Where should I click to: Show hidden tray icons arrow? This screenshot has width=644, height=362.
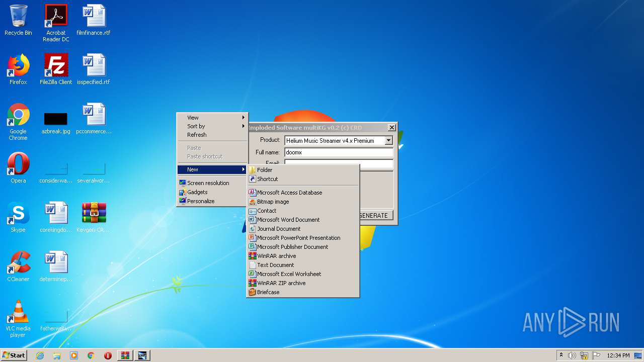[x=561, y=355]
